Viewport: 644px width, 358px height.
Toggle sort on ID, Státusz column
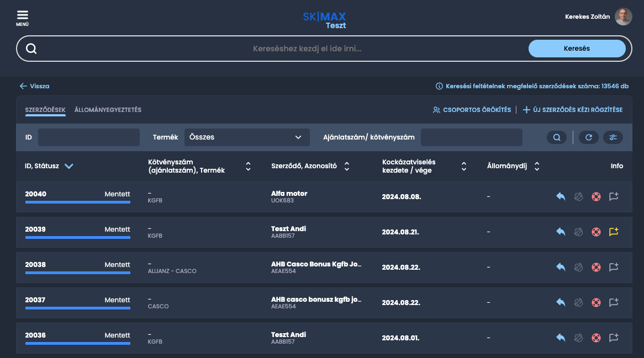tap(69, 166)
